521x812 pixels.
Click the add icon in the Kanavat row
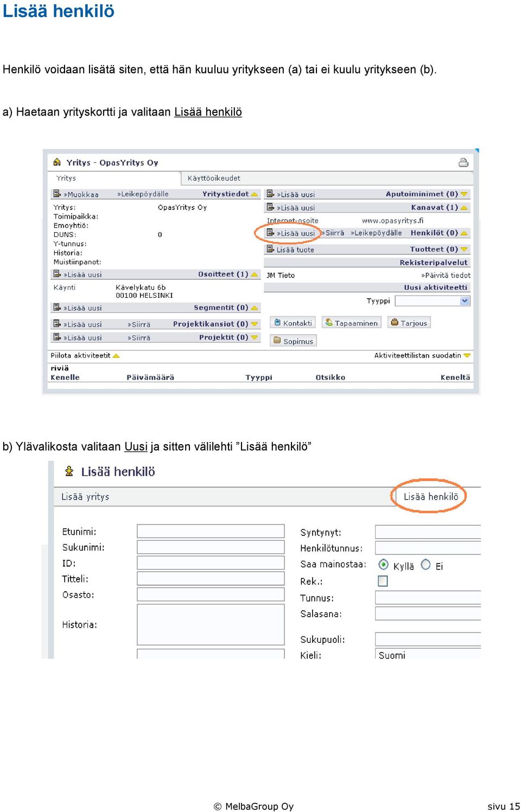270,207
